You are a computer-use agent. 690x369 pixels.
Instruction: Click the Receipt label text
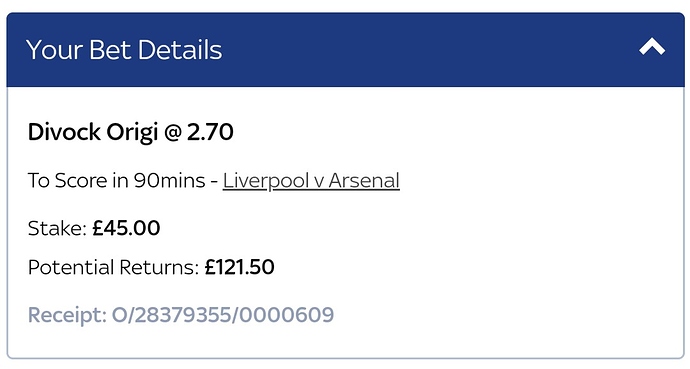[67, 315]
